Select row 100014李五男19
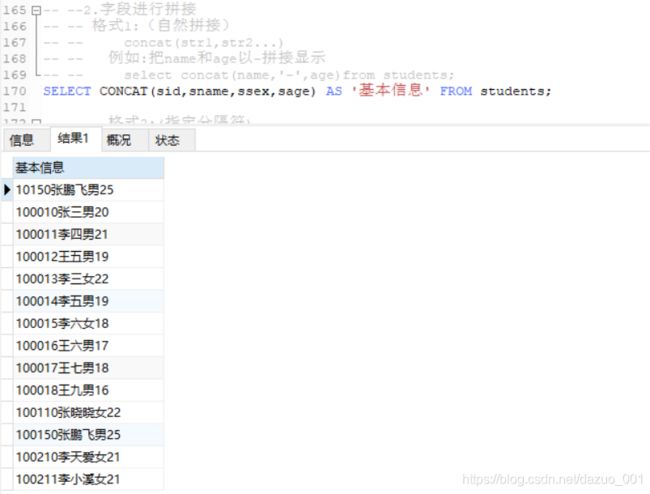Screen dimensions: 650x494 point(88,301)
